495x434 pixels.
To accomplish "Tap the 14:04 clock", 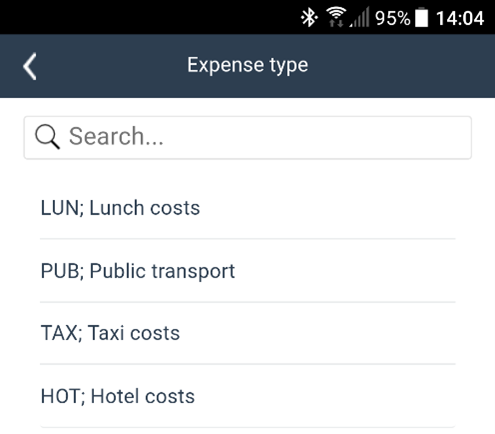I will click(x=460, y=18).
